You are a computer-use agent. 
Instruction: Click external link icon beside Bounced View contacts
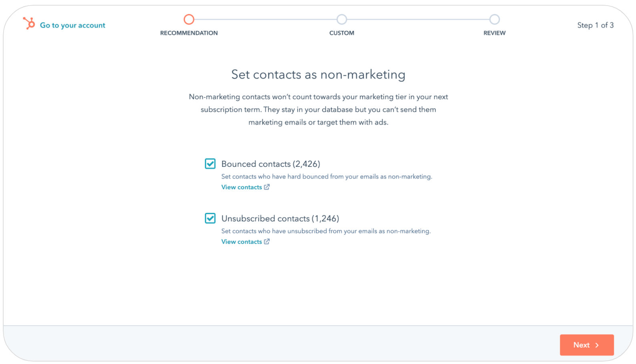click(267, 187)
